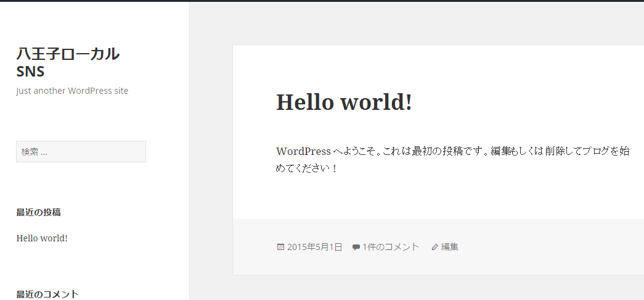Open the 八王子ローカル SNS site title link
Viewport: 644px width, 300px height.
coord(68,54)
